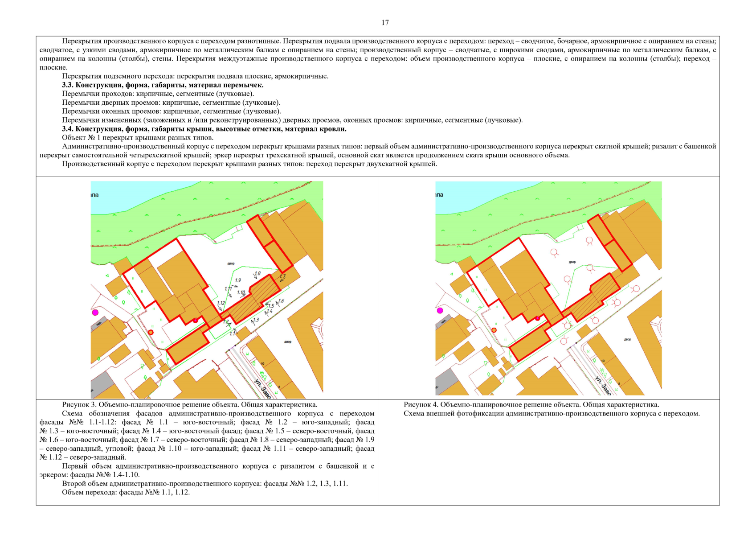Click the 'Рисунок 3' caption title
This screenshot has width=756, height=535.
tap(190, 405)
